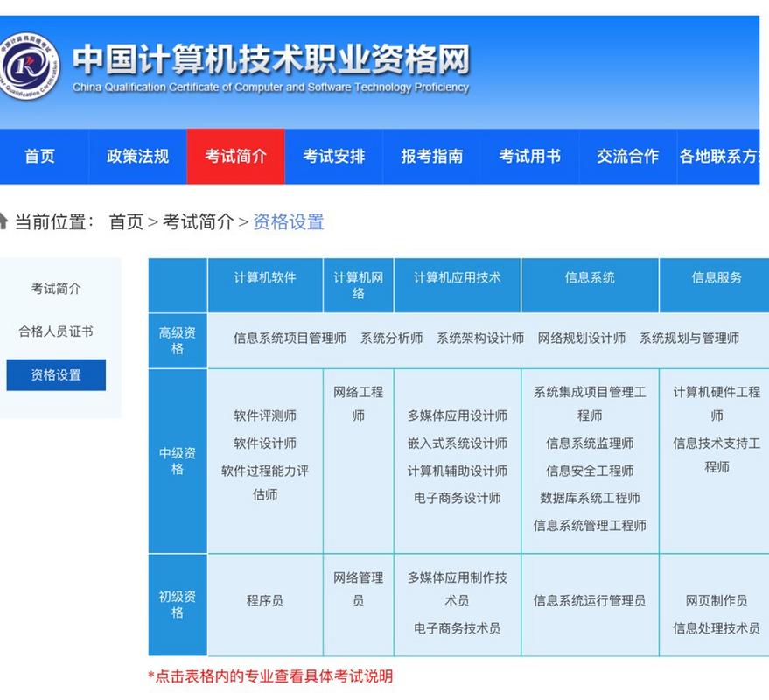769x700 pixels.
Task: Click the site logo emblem
Action: [29, 66]
